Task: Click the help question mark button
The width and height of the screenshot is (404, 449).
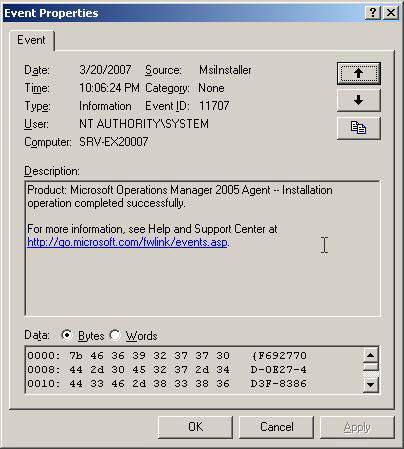Action: [x=373, y=13]
